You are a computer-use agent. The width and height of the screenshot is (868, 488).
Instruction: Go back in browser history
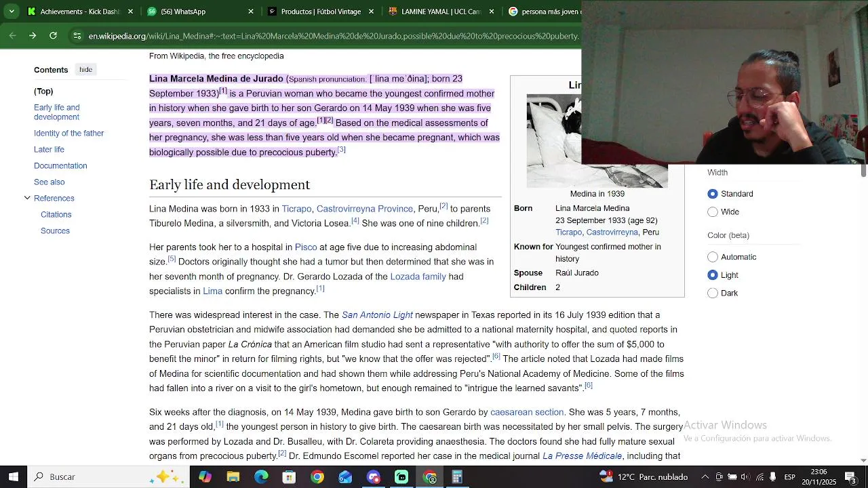coord(13,36)
